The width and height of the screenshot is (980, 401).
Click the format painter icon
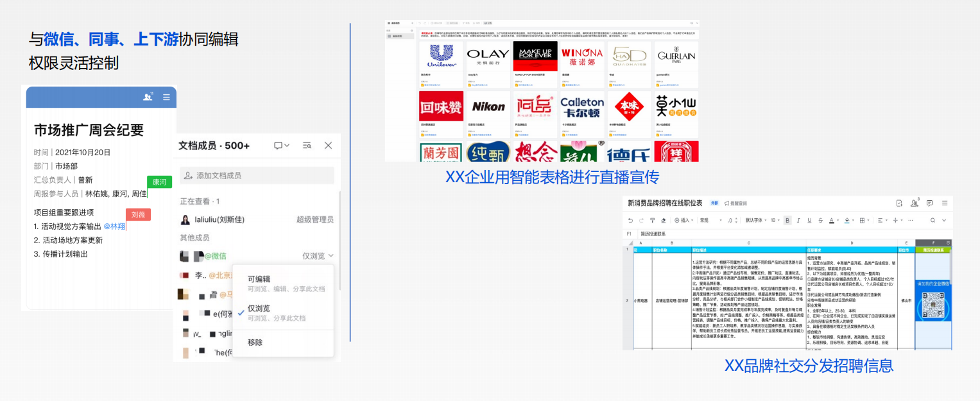tap(652, 220)
